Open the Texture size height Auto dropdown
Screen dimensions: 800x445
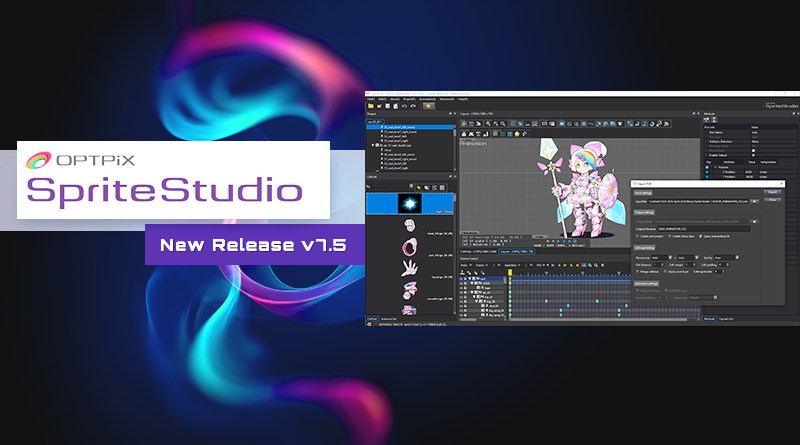click(689, 258)
